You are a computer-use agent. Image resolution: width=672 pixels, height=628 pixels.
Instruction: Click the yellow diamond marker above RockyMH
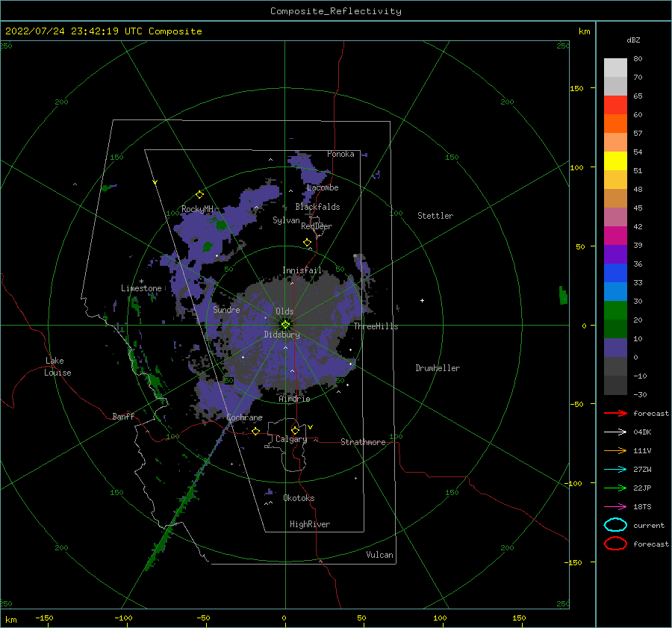click(x=199, y=195)
